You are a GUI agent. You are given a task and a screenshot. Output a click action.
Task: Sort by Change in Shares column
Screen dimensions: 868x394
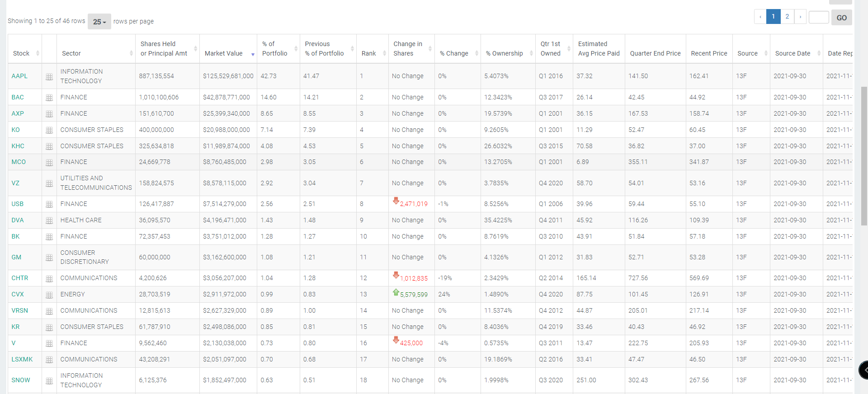click(411, 49)
